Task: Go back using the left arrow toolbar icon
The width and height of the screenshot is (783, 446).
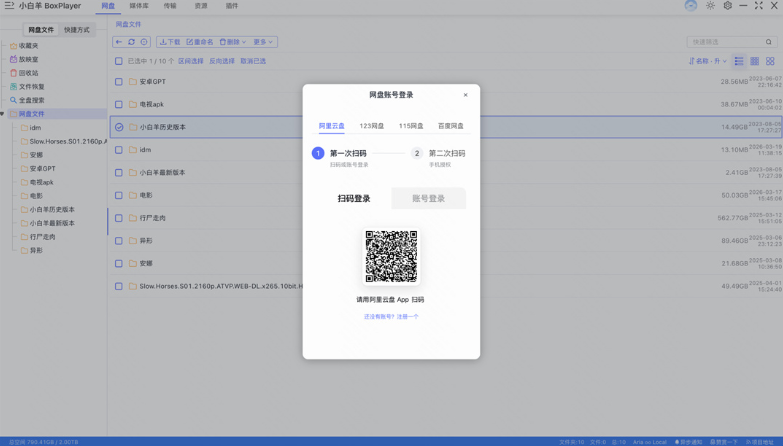Action: pos(119,42)
